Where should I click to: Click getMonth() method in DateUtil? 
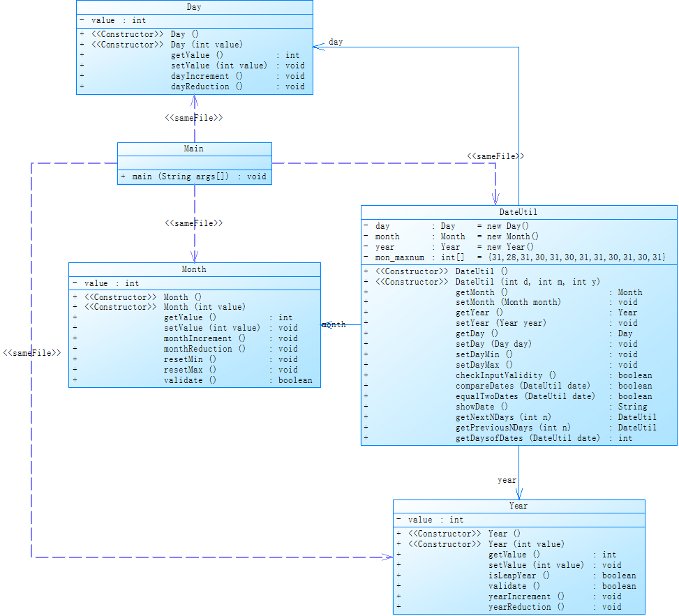[x=503, y=292]
